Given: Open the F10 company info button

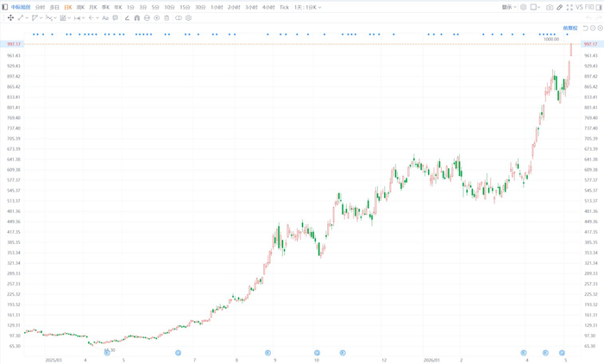Looking at the screenshot, I should point(589,7).
